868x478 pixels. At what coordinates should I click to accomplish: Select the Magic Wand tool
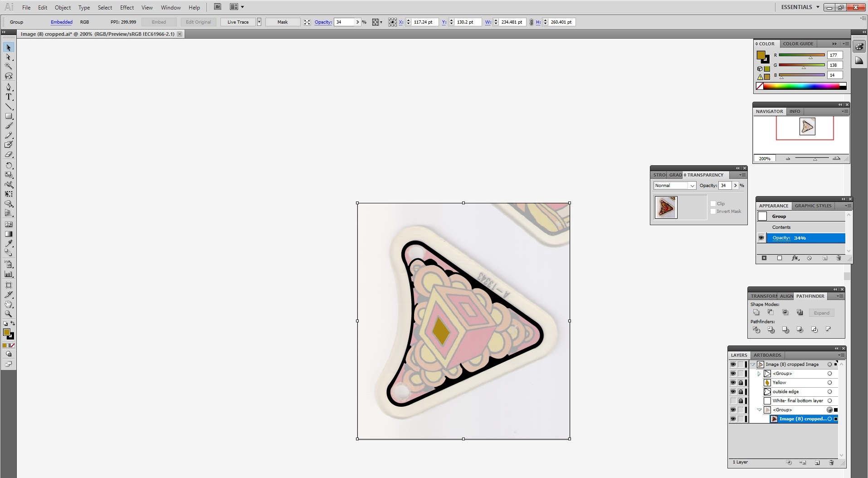pos(9,66)
